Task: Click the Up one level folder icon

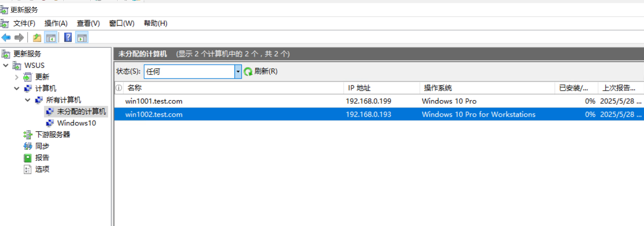Action: coord(37,38)
